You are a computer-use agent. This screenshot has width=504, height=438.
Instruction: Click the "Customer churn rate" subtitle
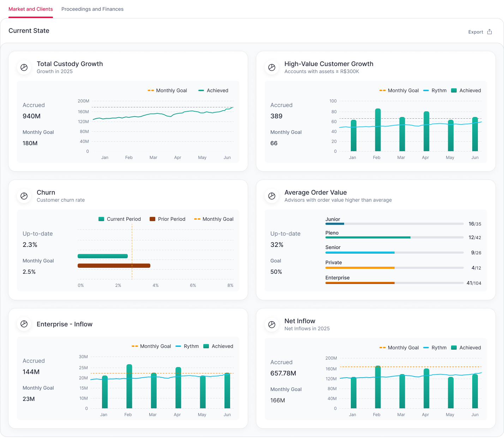[x=61, y=200]
